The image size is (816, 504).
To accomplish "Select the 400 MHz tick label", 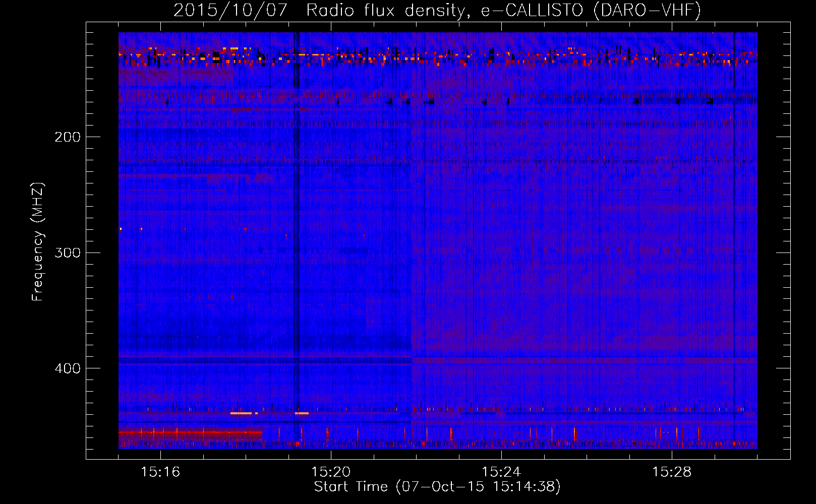I will coord(67,368).
